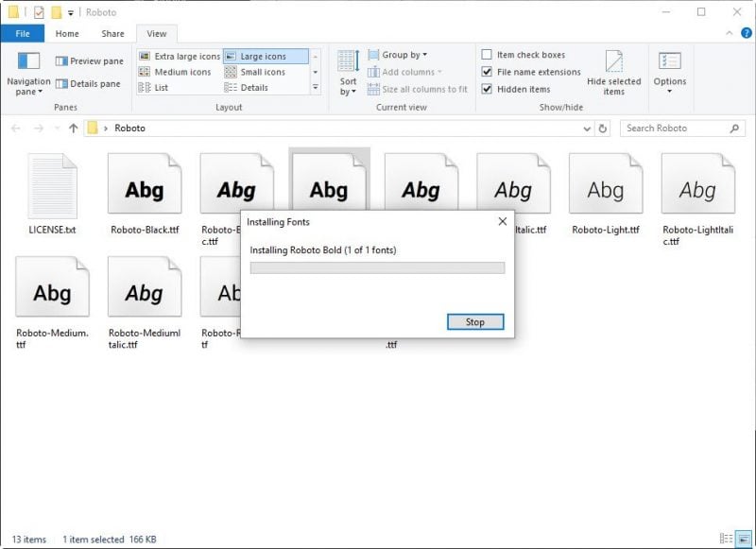Select the Roboto-LightItalic.ttf font file

[x=698, y=199]
